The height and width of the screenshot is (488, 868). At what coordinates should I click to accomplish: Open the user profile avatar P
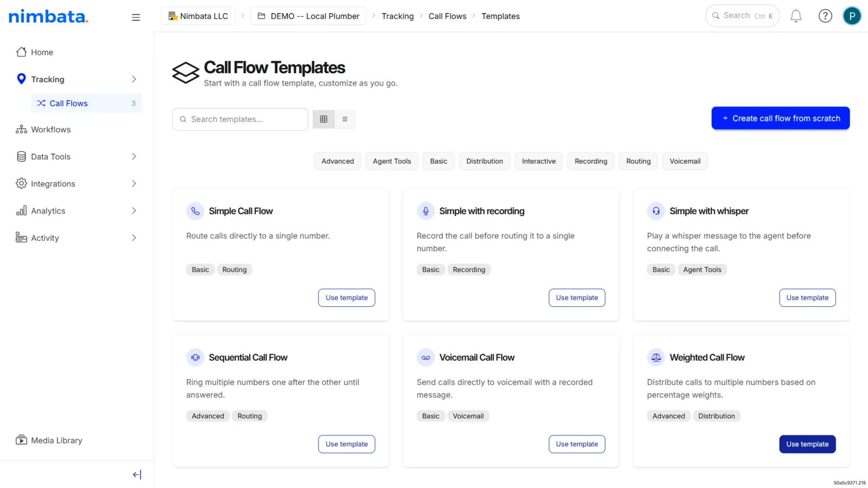tap(852, 16)
